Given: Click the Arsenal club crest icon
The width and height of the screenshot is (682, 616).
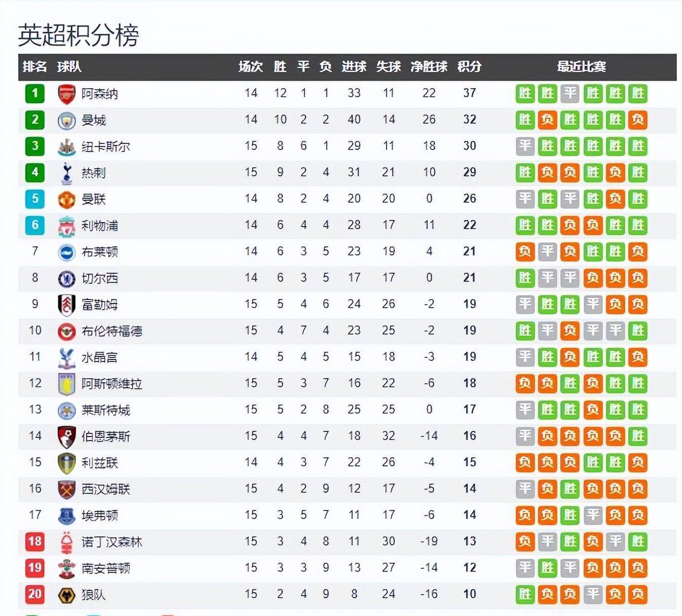Looking at the screenshot, I should click(66, 94).
